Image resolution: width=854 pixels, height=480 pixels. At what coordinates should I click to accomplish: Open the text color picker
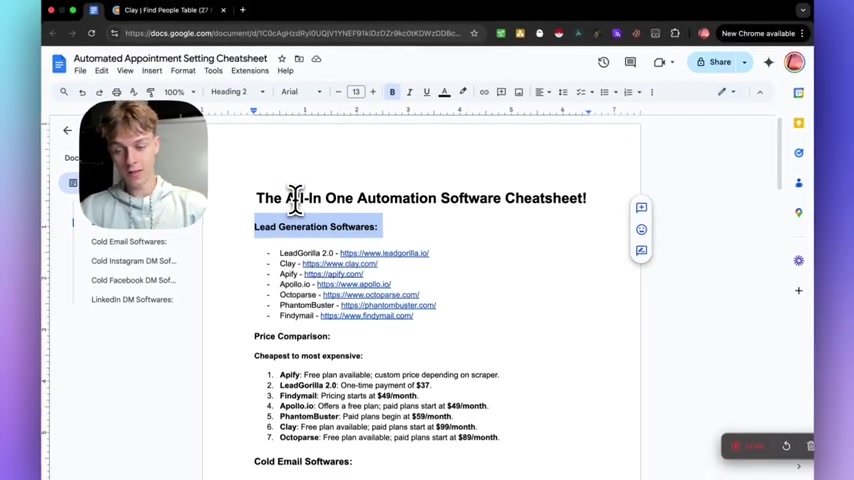444,92
